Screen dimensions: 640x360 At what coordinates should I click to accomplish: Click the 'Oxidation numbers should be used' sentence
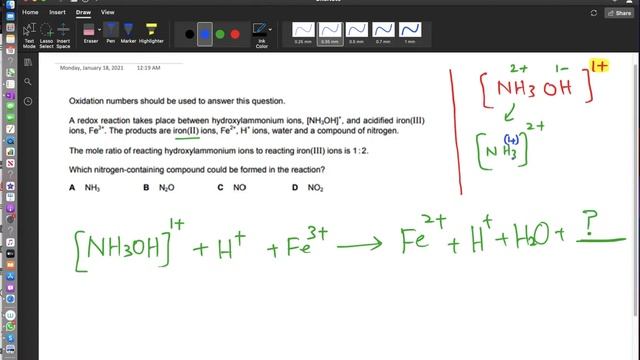pos(177,101)
